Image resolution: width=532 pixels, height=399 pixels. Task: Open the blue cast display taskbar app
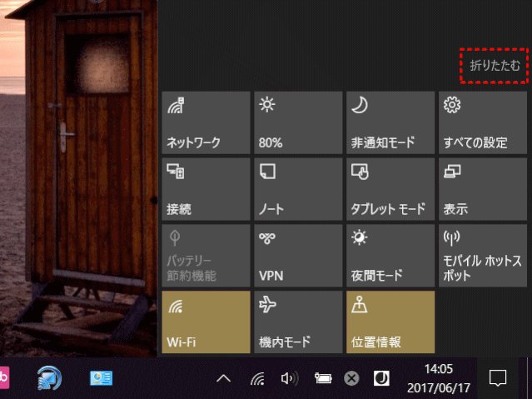[x=49, y=378]
